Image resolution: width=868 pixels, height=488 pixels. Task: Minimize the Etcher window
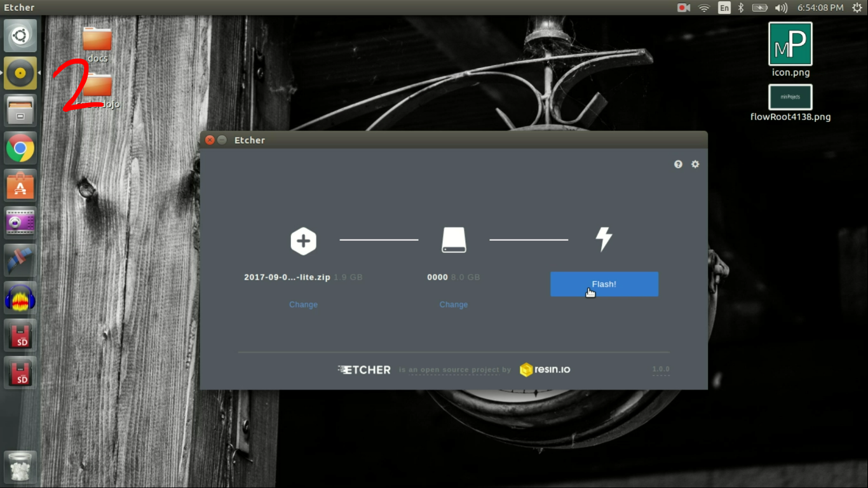[x=222, y=140]
